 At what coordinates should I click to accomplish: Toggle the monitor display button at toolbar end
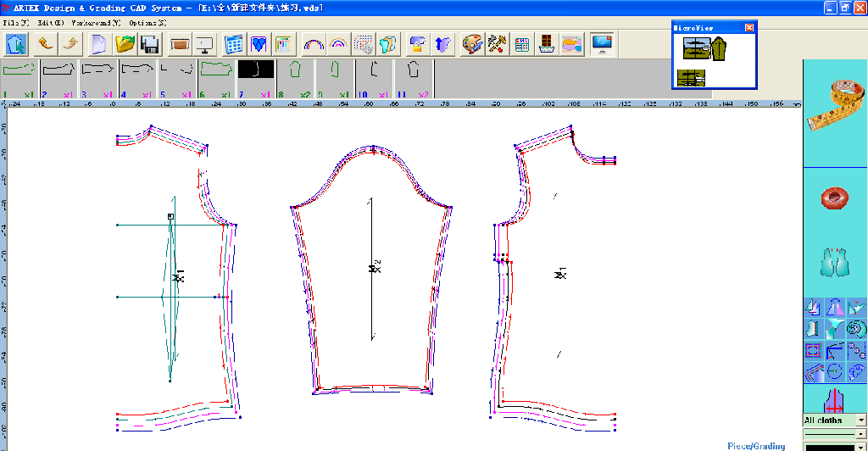tap(602, 43)
